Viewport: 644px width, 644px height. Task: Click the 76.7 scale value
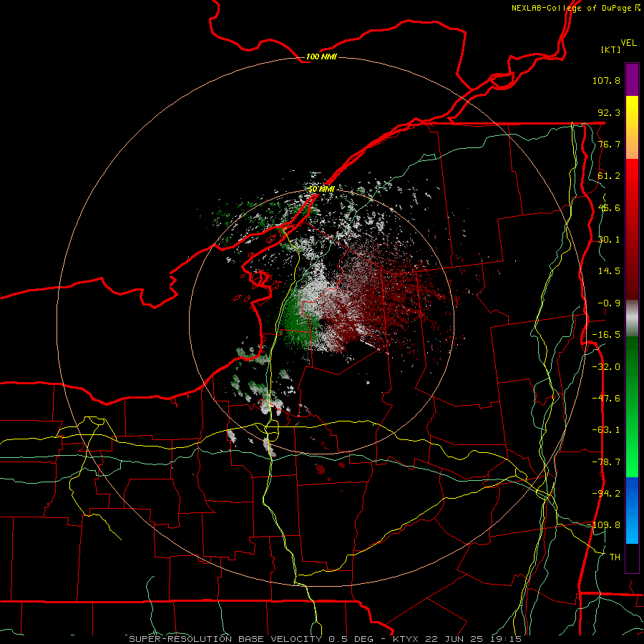click(609, 144)
